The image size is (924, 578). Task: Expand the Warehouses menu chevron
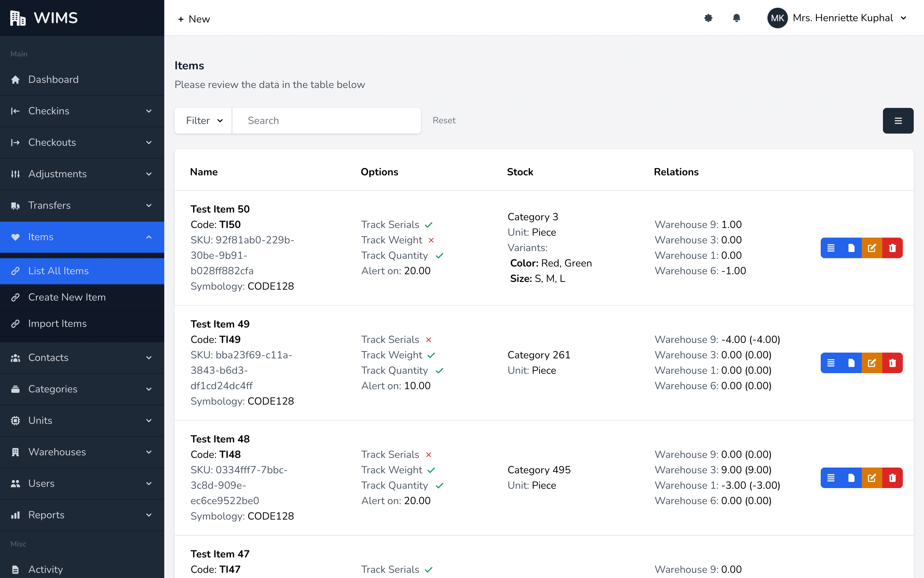tap(149, 452)
